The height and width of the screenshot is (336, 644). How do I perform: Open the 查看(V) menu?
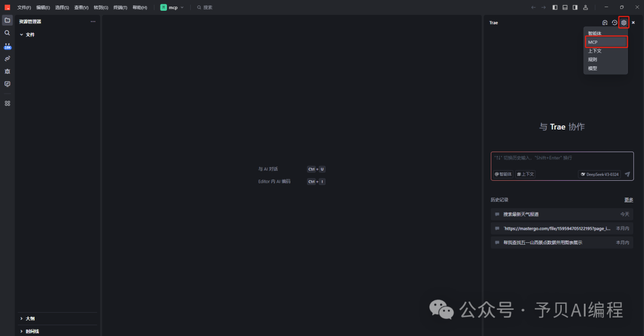click(x=81, y=7)
